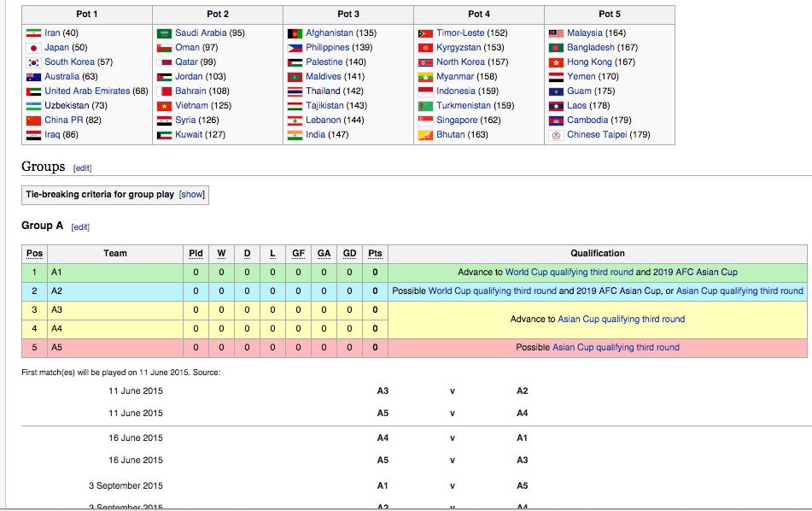Edit the Group A section
This screenshot has width=812, height=511.
(80, 227)
